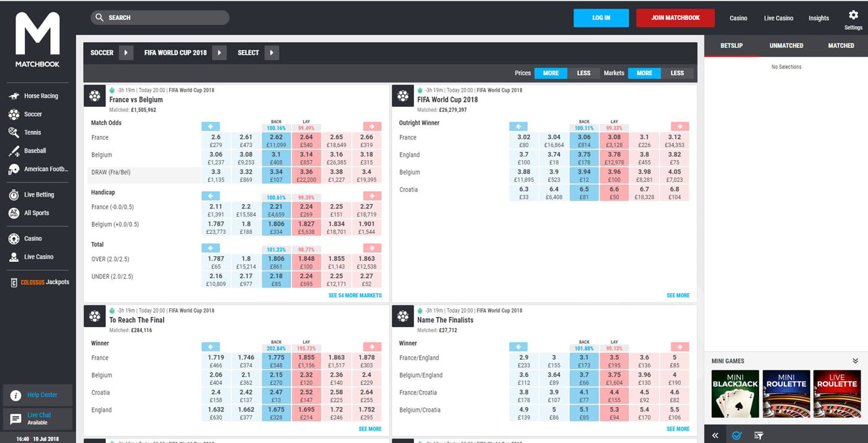Show previous prices with Match Odds left arrow
The image size is (868, 443).
(x=211, y=126)
